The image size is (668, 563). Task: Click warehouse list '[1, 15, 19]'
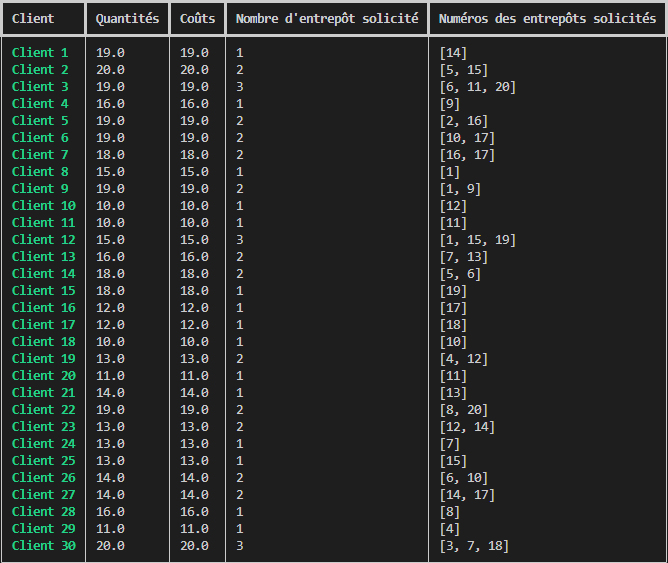coord(478,240)
